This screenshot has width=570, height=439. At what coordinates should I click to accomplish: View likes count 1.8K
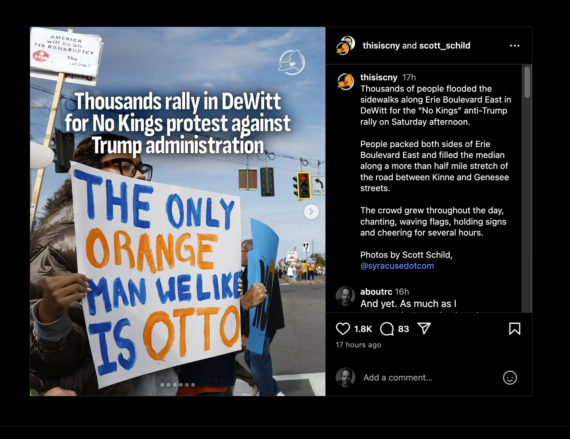(x=363, y=329)
